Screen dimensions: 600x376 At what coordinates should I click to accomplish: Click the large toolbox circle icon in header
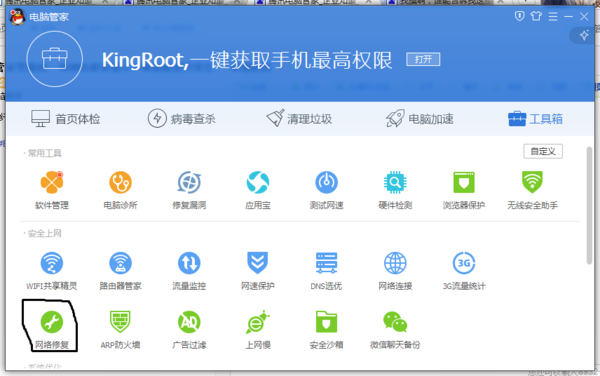click(x=54, y=59)
